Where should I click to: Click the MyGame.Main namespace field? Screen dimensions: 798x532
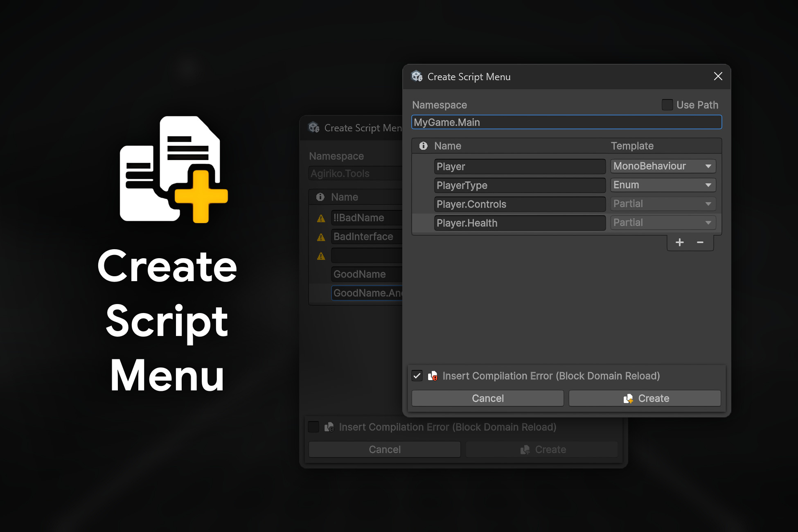[x=566, y=122]
